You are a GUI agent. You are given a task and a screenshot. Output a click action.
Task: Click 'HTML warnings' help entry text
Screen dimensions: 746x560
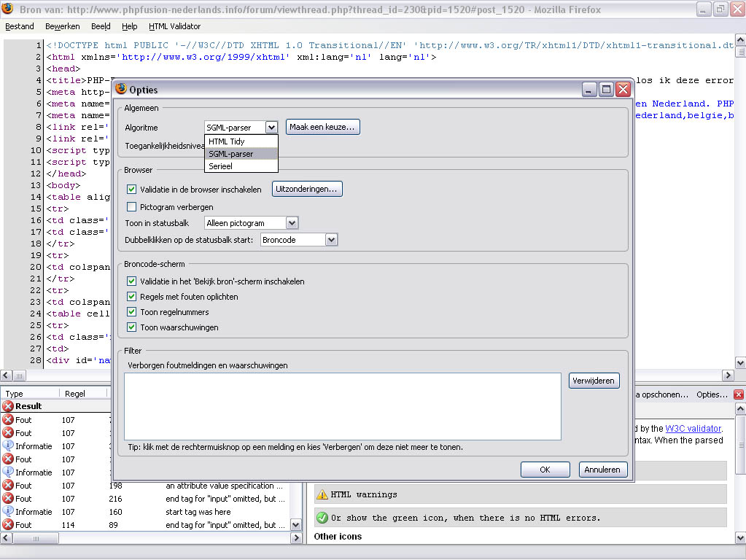[364, 494]
